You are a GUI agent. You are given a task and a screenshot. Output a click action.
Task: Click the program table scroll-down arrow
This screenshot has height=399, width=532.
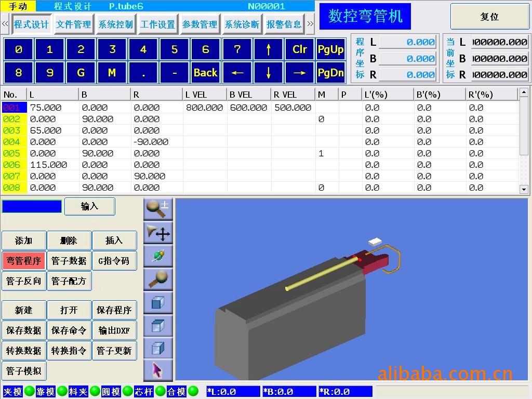click(523, 190)
